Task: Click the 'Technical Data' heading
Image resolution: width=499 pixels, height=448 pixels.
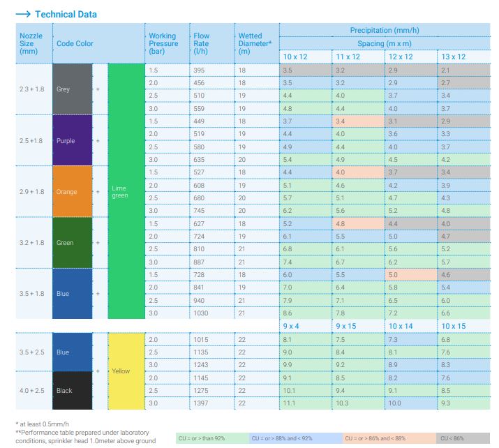Action: (66, 15)
